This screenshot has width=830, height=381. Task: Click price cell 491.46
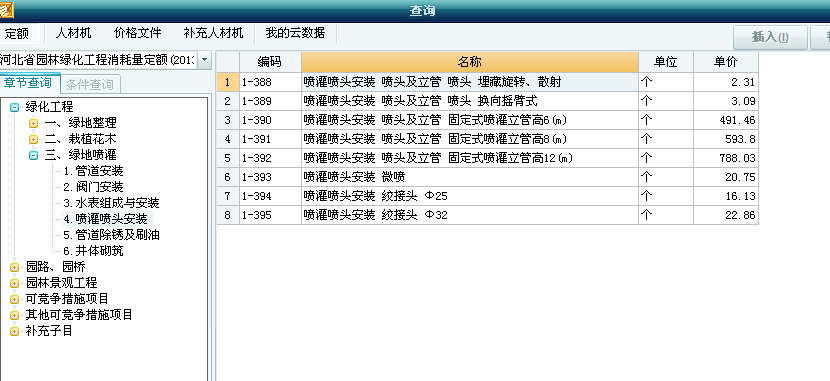[x=726, y=120]
